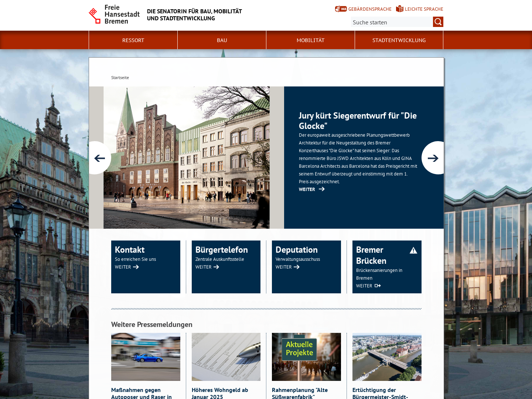Click the Gebärdensprache hands icon

341,9
